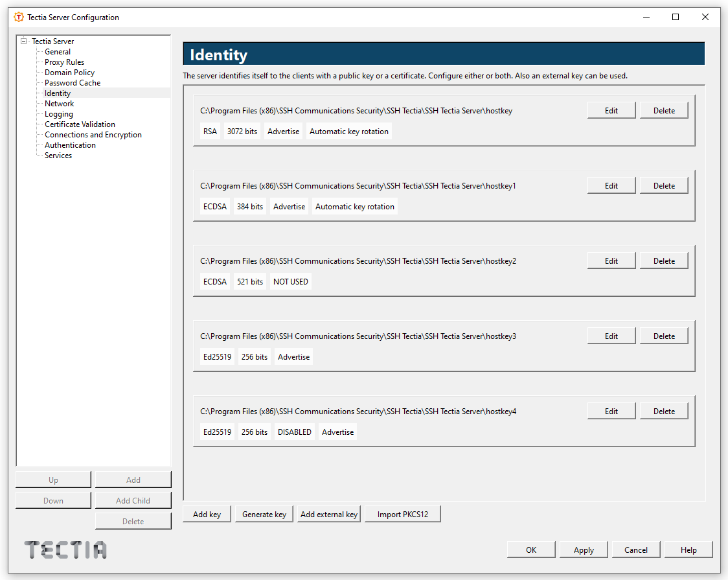Open Network settings page
This screenshot has width=728, height=580.
click(x=60, y=104)
